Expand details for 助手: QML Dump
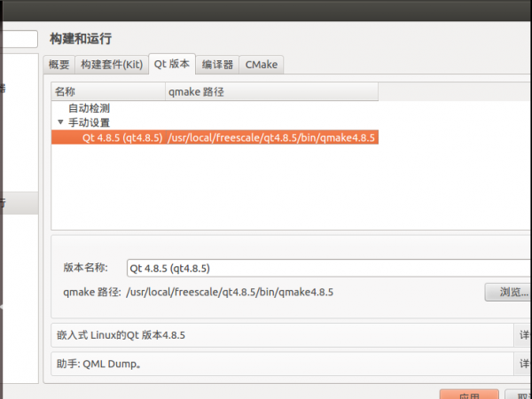This screenshot has height=399, width=532. [x=524, y=364]
